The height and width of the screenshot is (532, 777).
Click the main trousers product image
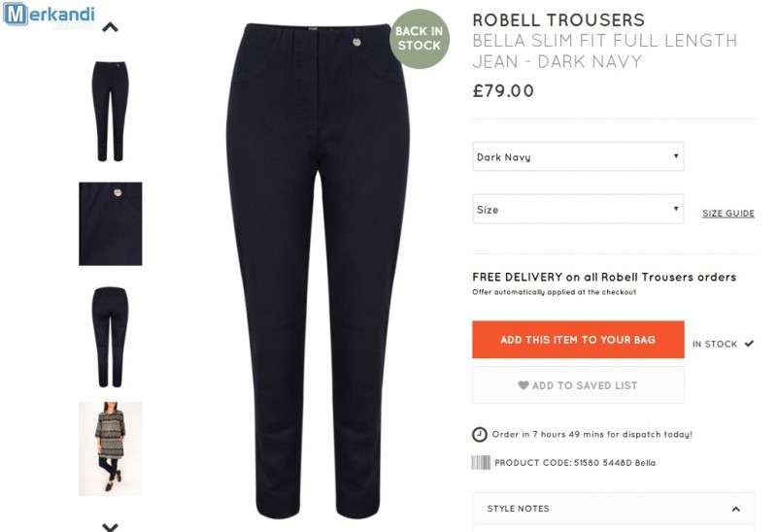[x=318, y=271]
